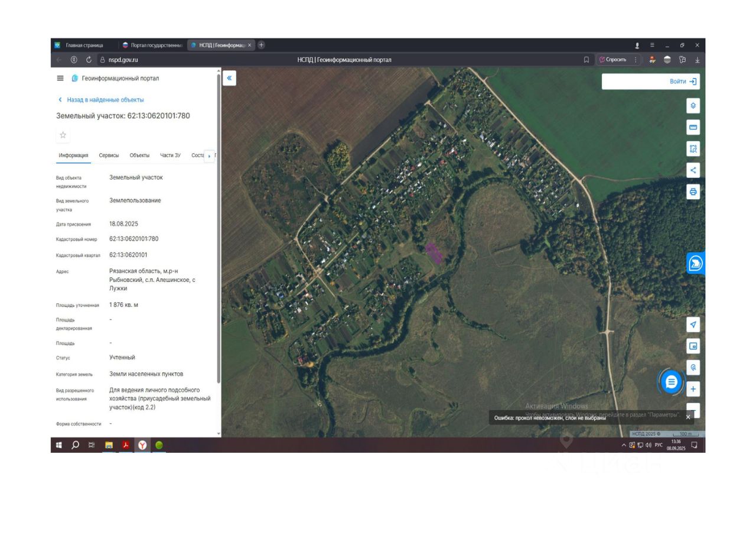Viewport: 756px width, 535px height.
Task: Open the blue chat assistant bubble
Action: pos(671,382)
